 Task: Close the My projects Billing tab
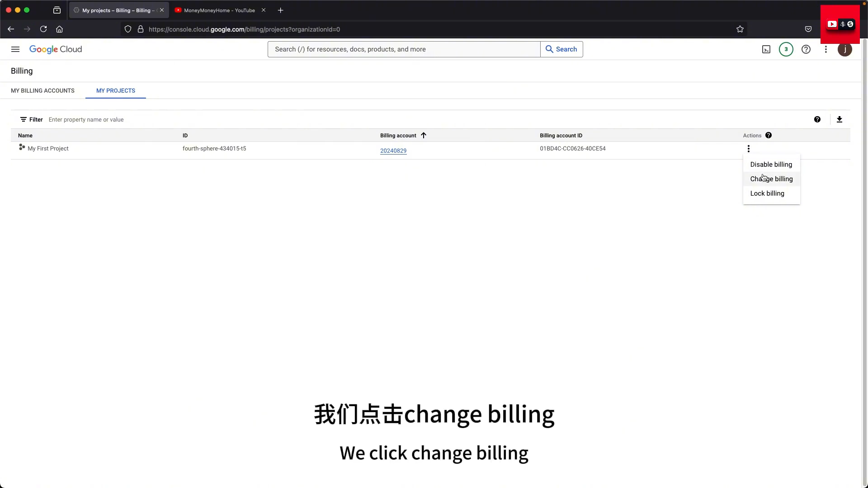click(x=162, y=10)
